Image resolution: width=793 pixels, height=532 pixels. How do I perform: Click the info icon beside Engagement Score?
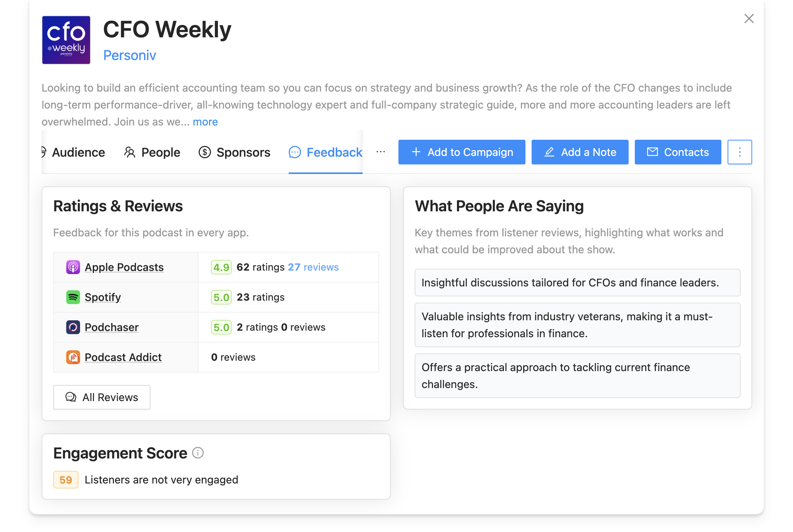tap(198, 453)
